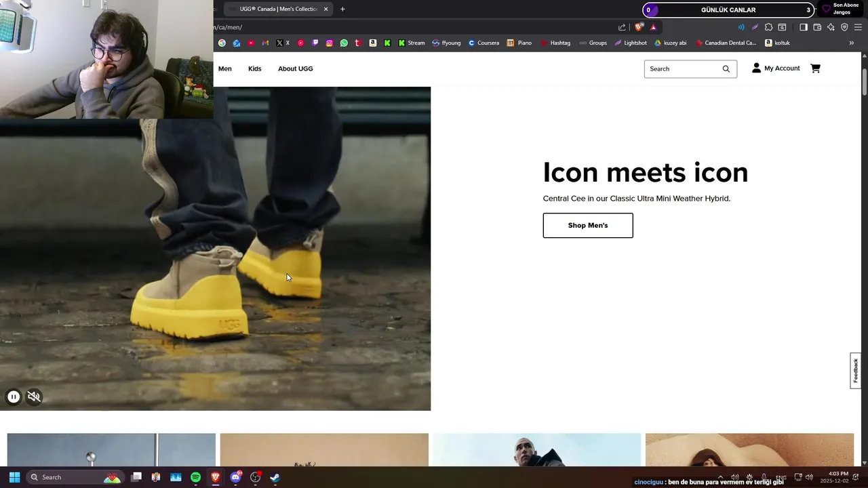
Task: Open a new browser tab
Action: 342,9
